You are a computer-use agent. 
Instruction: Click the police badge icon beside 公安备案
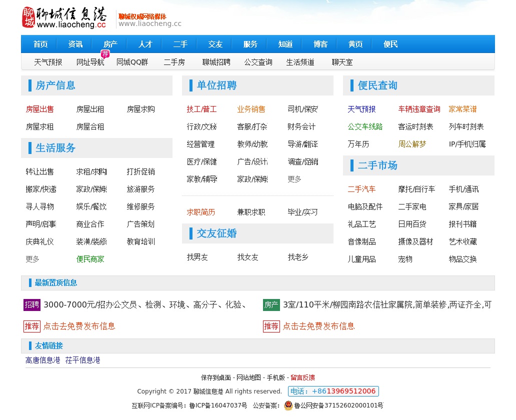coord(288,405)
